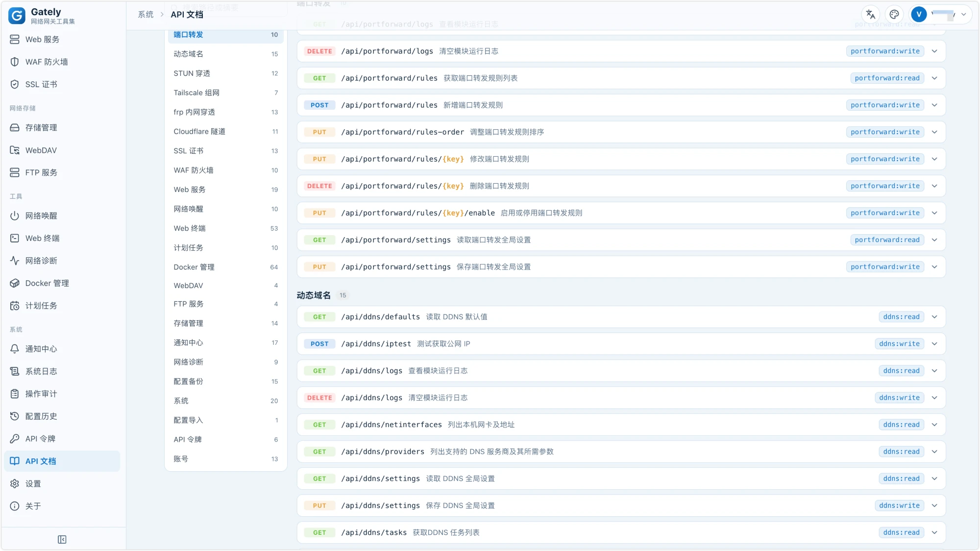The height and width of the screenshot is (551, 980).
Task: Expand DELETE /api/portforward/logs endpoint
Action: coord(621,51)
